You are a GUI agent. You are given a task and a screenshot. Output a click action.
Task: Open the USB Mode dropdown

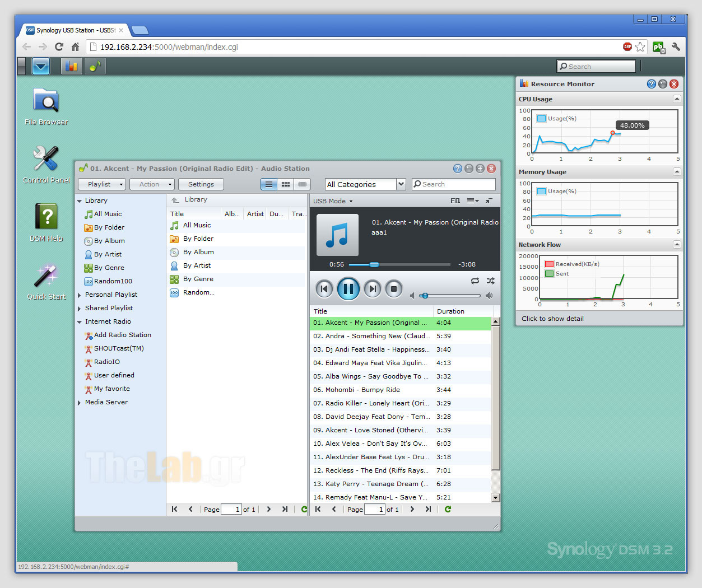coord(333,201)
